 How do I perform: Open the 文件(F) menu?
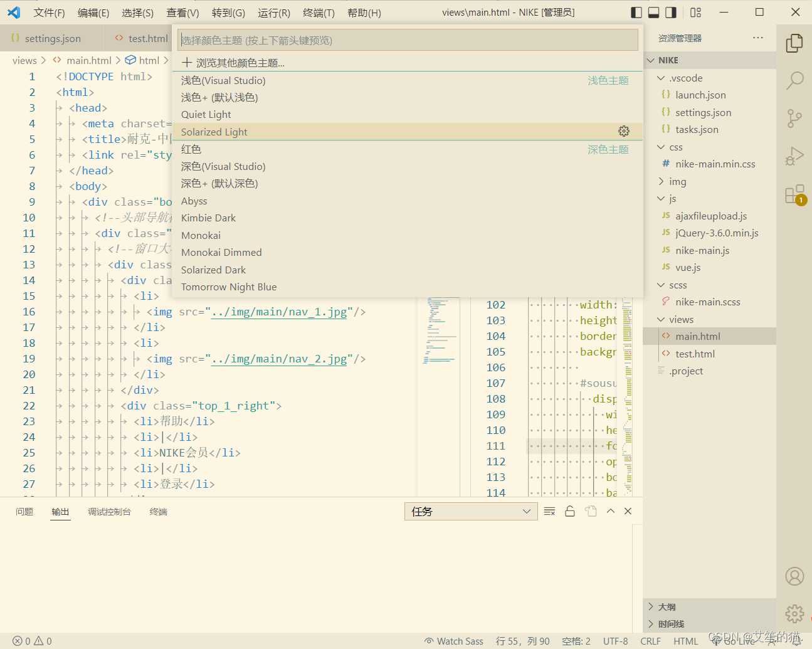tap(49, 13)
